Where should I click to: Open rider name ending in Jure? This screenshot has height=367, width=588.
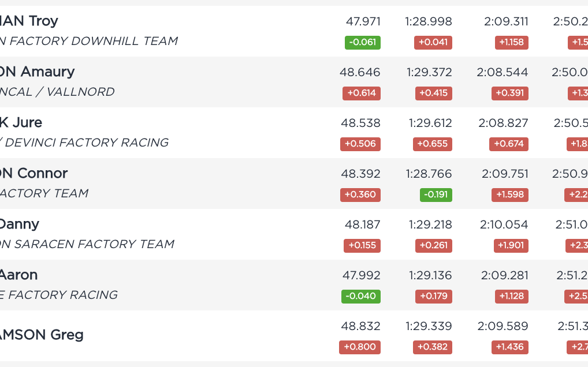point(21,122)
